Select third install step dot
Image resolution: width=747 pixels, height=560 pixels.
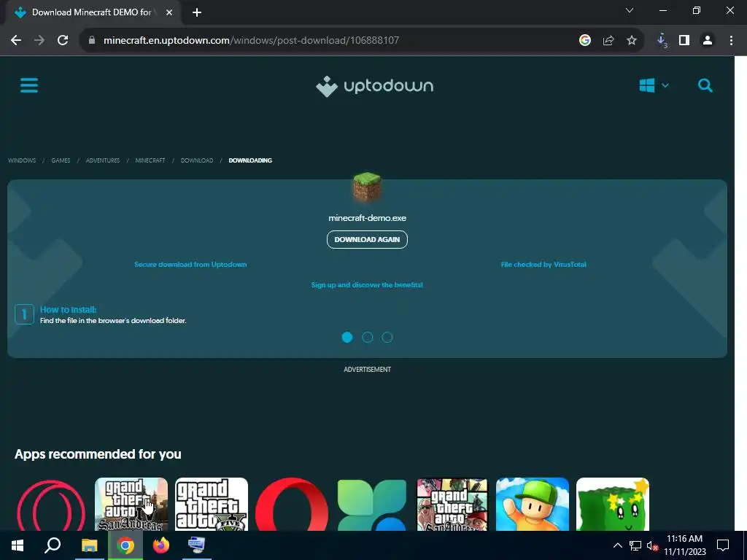(x=387, y=337)
